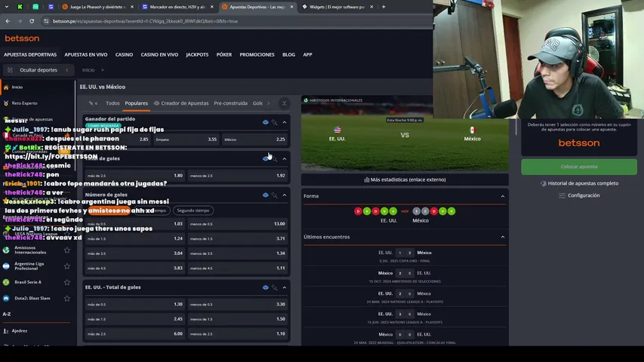Click bet builder icon for Número de goles
This screenshot has height=362, width=644.
(265, 195)
